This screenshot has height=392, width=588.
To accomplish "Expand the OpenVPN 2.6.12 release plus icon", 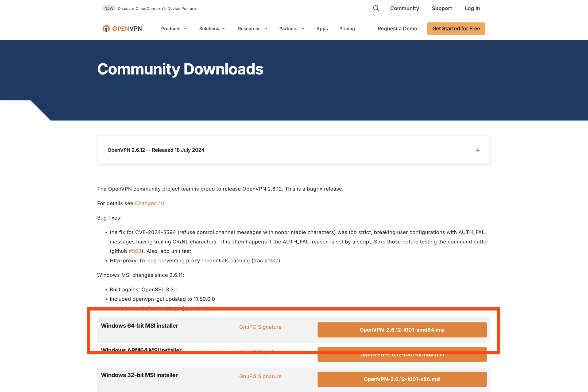I will [478, 150].
